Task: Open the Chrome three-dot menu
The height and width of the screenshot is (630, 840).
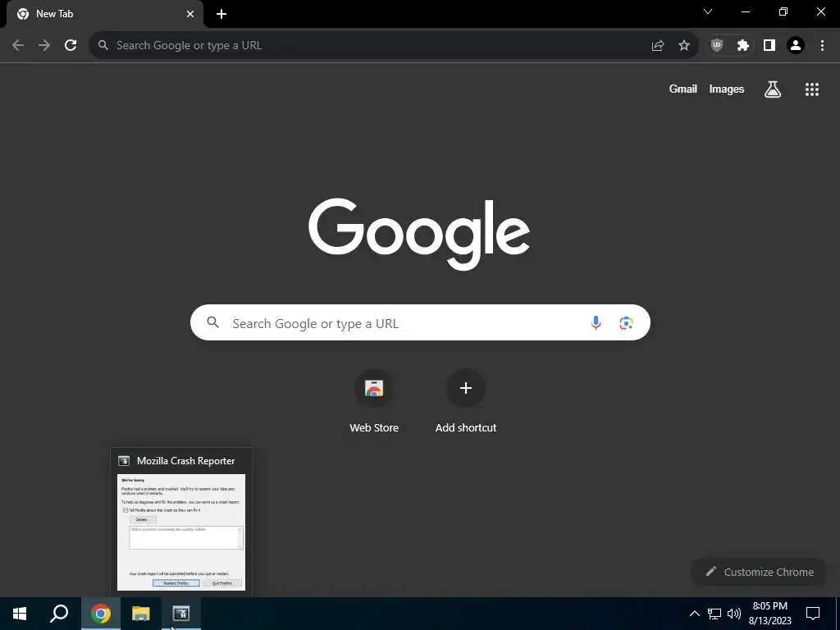Action: [x=822, y=46]
